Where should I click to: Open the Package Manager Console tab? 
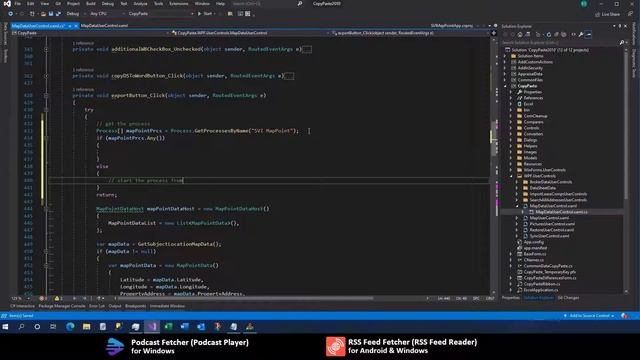[62, 306]
